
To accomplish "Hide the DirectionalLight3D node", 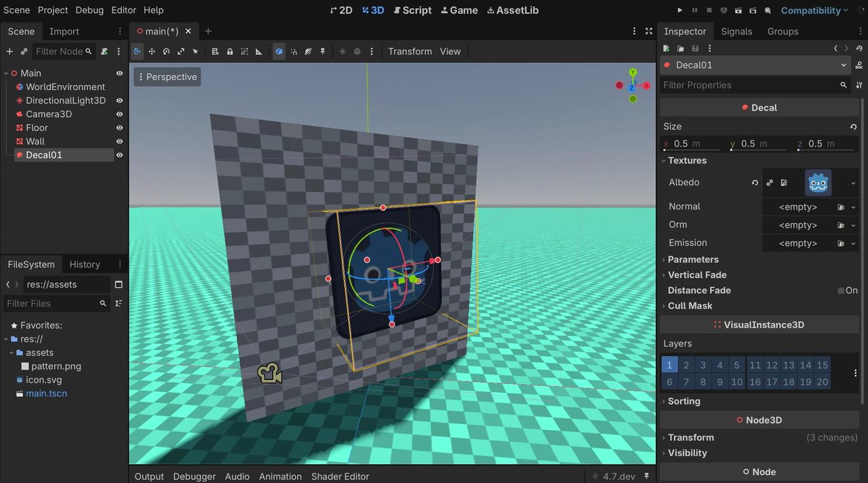I will coord(119,100).
